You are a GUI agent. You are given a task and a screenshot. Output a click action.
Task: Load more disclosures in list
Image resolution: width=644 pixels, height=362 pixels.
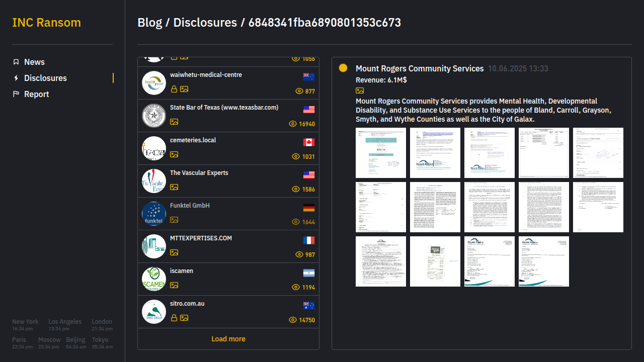click(228, 339)
